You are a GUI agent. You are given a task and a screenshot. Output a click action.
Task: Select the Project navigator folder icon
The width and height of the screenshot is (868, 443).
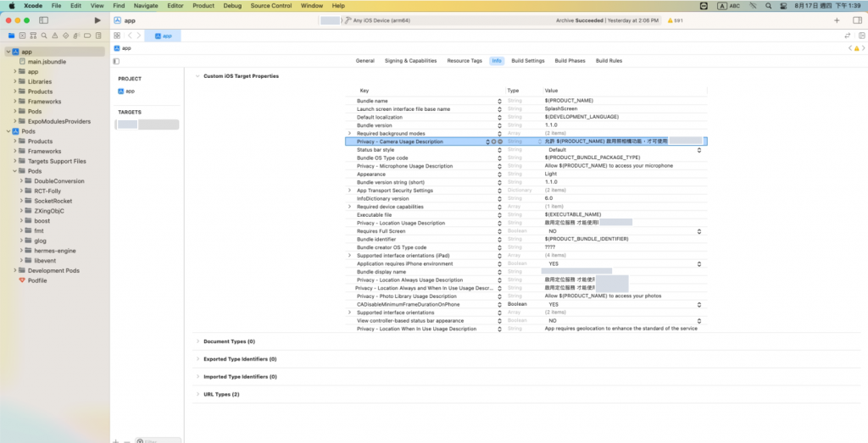click(11, 36)
